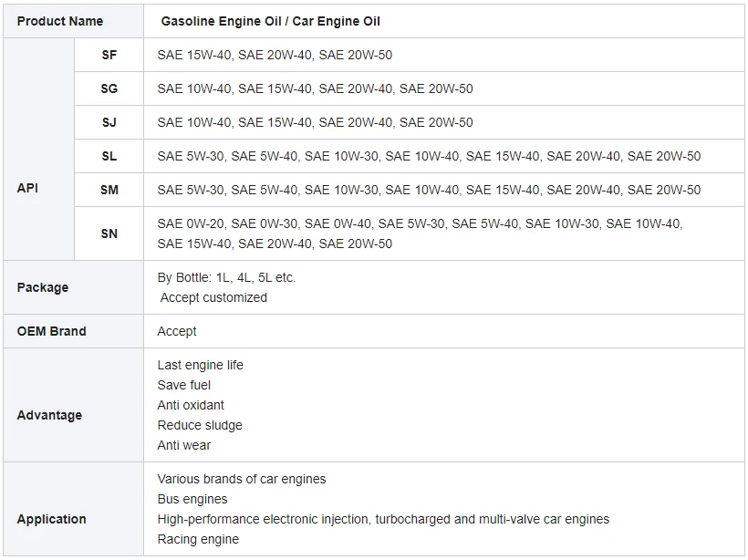Click the Application row label
748x560 pixels.
(51, 519)
